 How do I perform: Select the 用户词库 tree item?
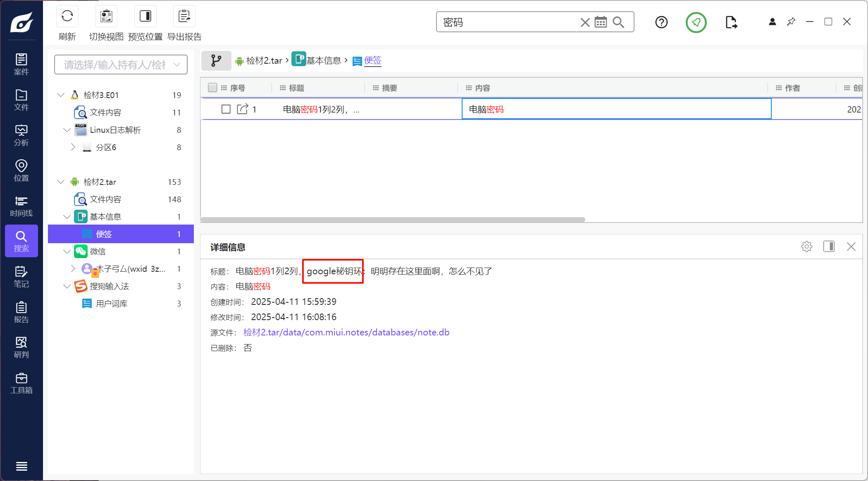point(112,304)
